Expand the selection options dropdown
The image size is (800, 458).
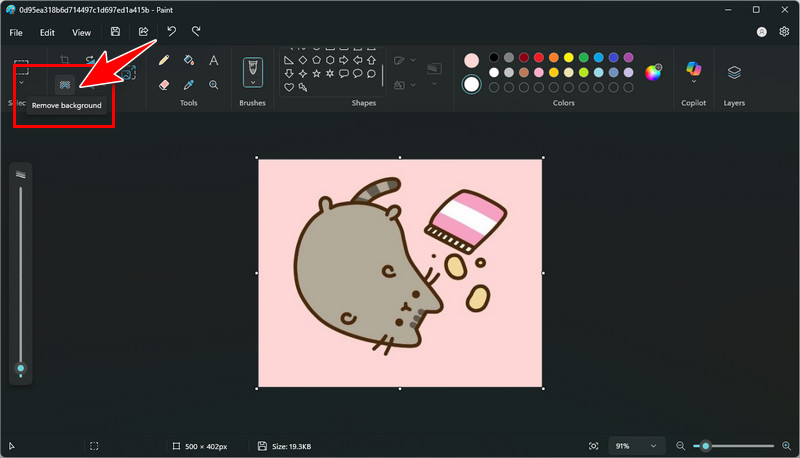tap(21, 83)
